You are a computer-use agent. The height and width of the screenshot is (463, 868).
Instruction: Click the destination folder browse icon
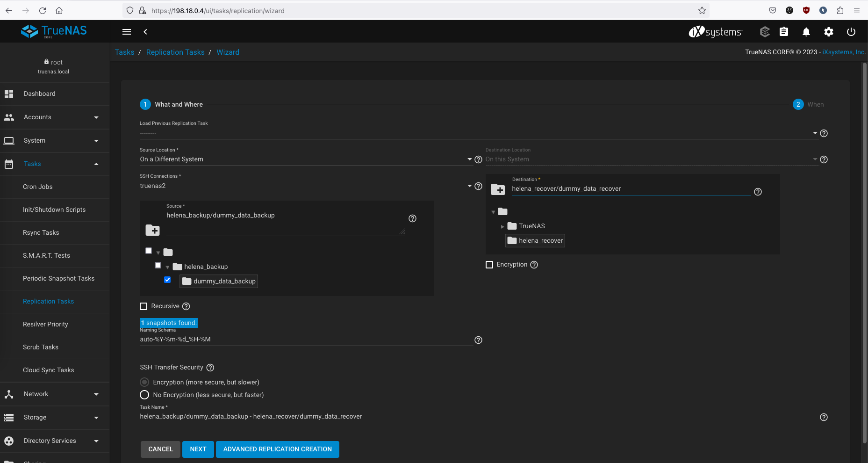pos(498,189)
